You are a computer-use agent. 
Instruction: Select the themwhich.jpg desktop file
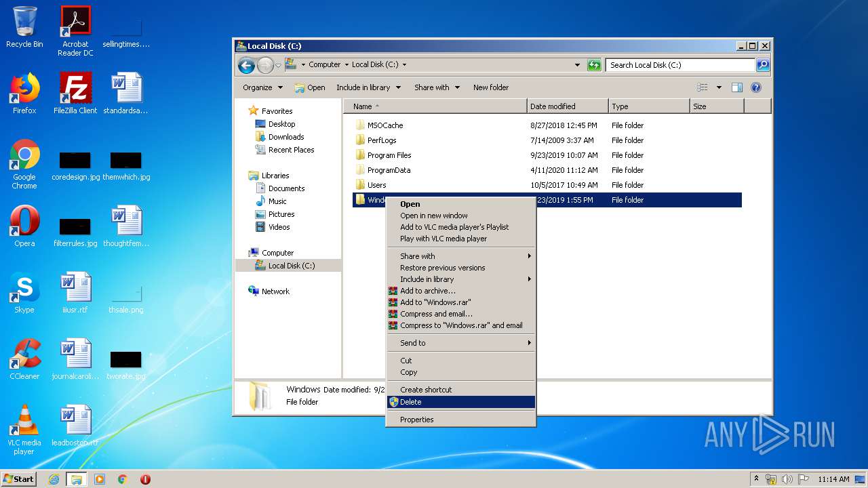[126, 166]
